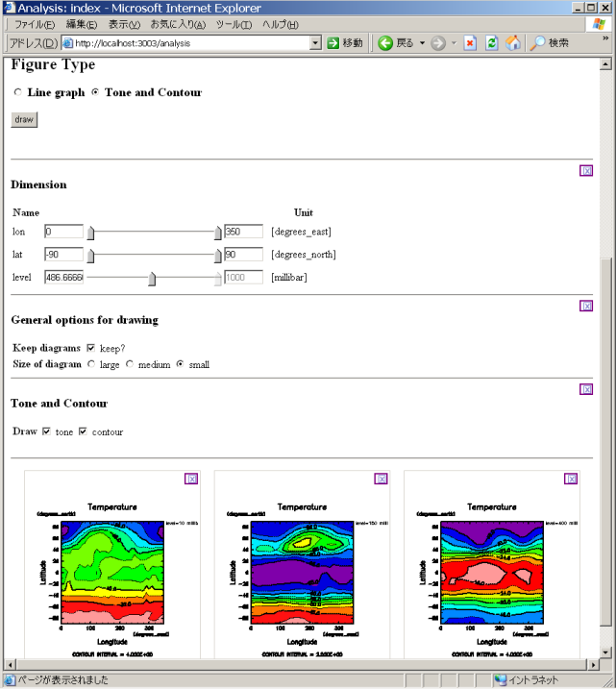The height and width of the screenshot is (689, 616).
Task: Click the page icon in the address bar
Action: (67, 43)
